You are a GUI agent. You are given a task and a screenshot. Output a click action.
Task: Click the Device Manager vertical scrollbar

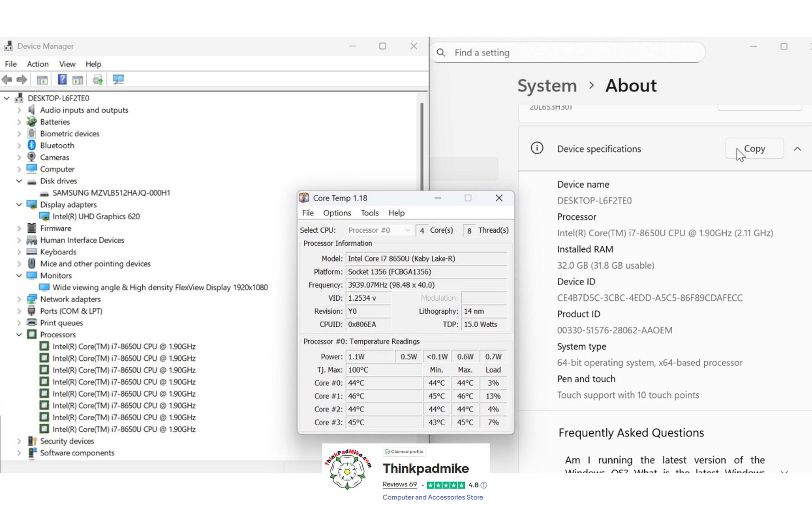(x=422, y=146)
